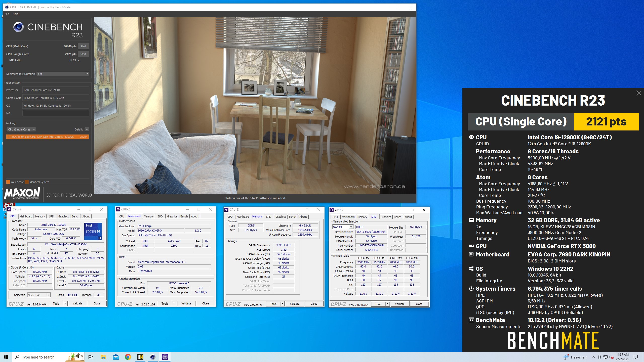The width and height of the screenshot is (644, 362).
Task: Switch to Memory tab in CPU-Z SPD window
Action: [x=362, y=217]
